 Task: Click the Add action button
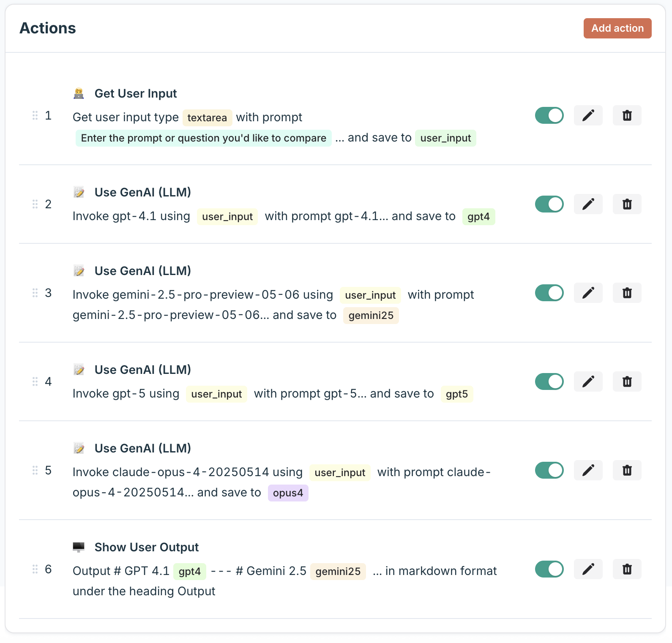point(617,28)
